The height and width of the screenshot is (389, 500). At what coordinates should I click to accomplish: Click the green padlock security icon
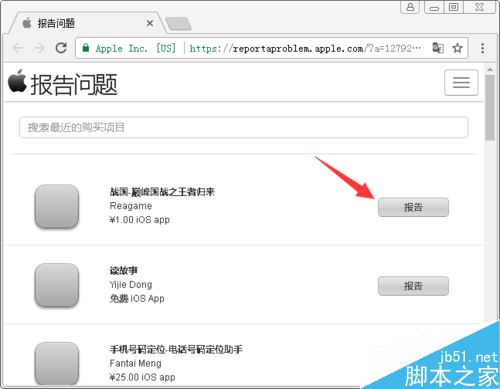86,48
